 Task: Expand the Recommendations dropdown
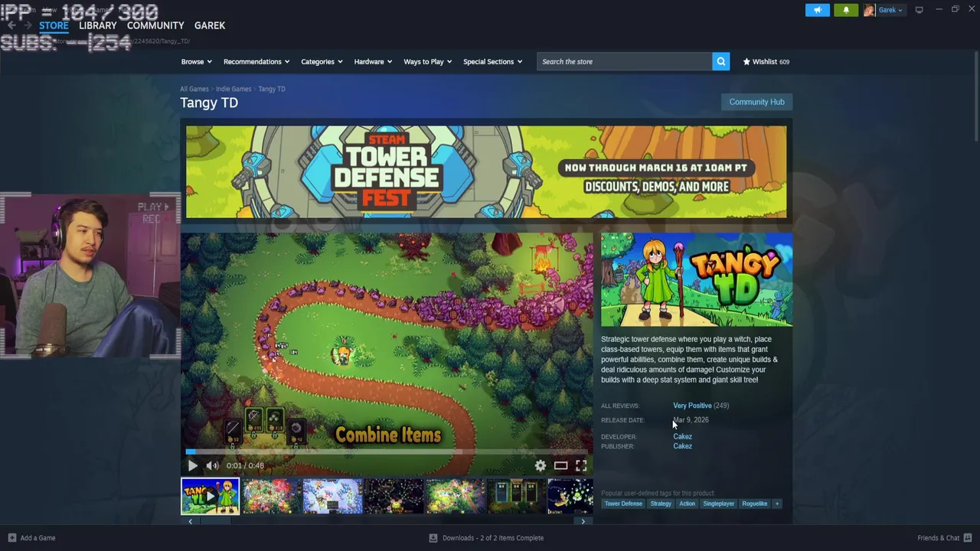click(256, 61)
